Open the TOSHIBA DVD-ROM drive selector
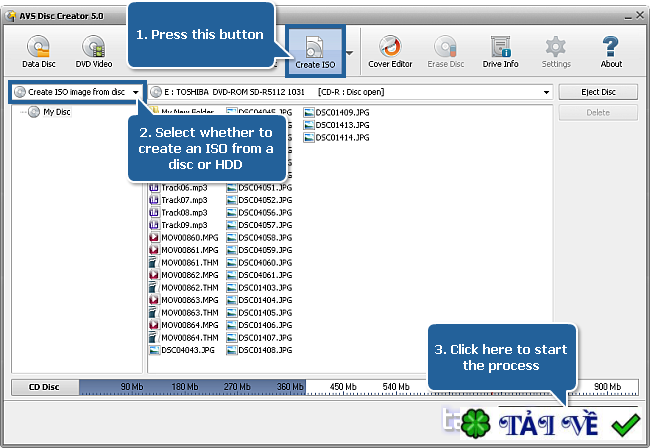650x448 pixels. [351, 92]
